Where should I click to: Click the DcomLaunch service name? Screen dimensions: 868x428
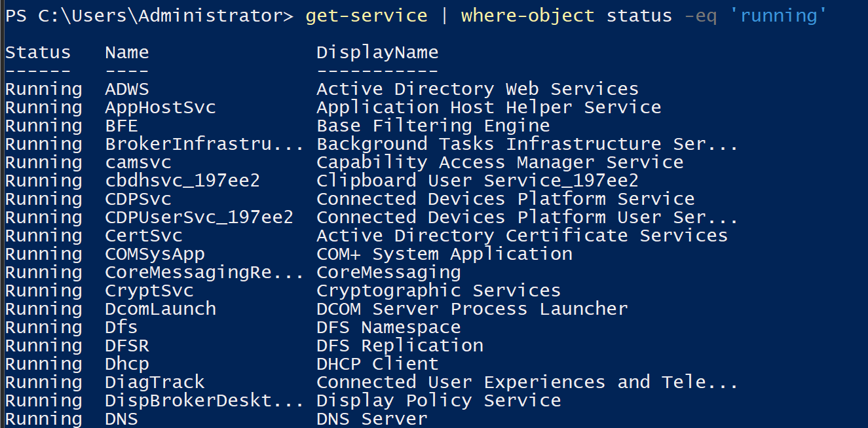point(160,309)
